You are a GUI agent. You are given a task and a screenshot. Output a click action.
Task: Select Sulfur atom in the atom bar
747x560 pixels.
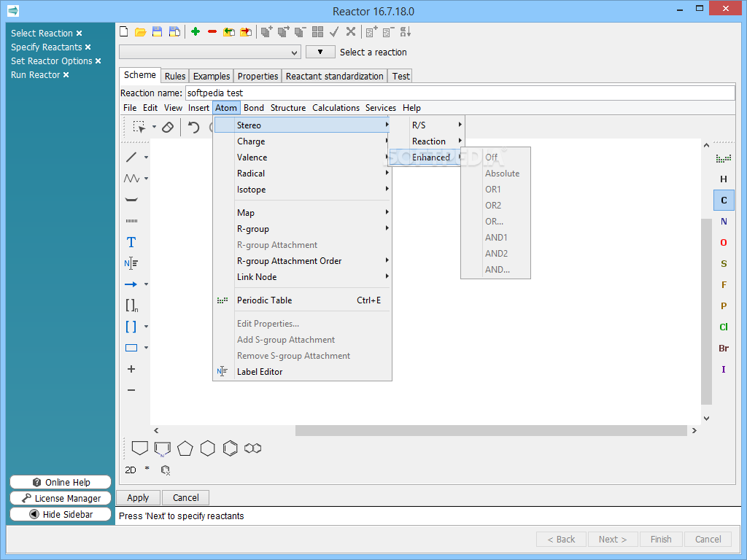tap(724, 264)
